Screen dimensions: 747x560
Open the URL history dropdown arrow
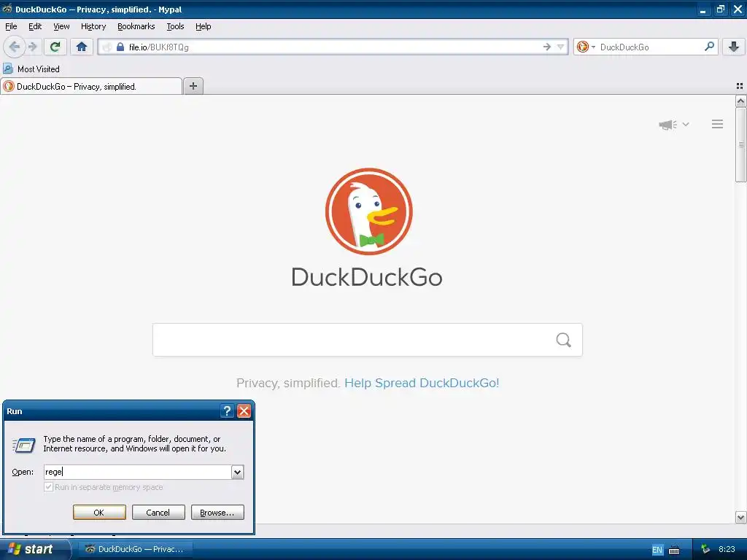pyautogui.click(x=561, y=47)
